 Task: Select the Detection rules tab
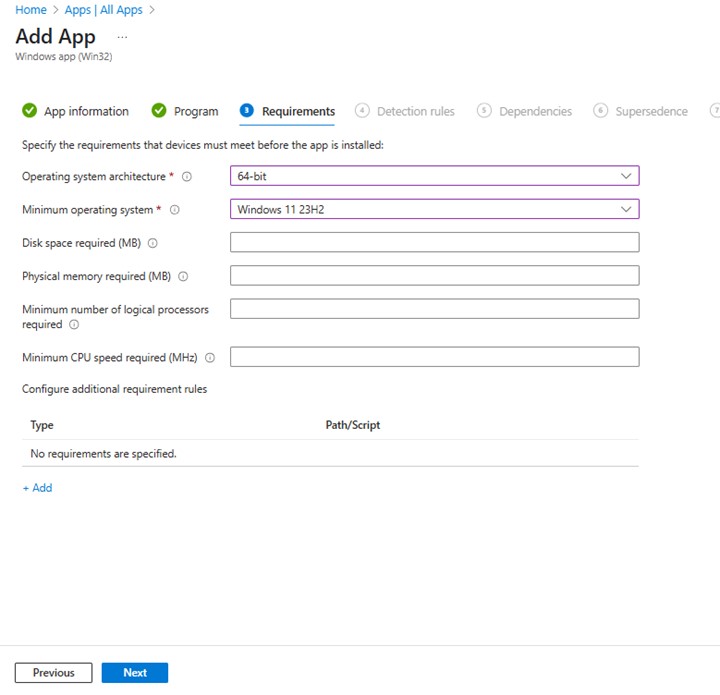click(415, 111)
